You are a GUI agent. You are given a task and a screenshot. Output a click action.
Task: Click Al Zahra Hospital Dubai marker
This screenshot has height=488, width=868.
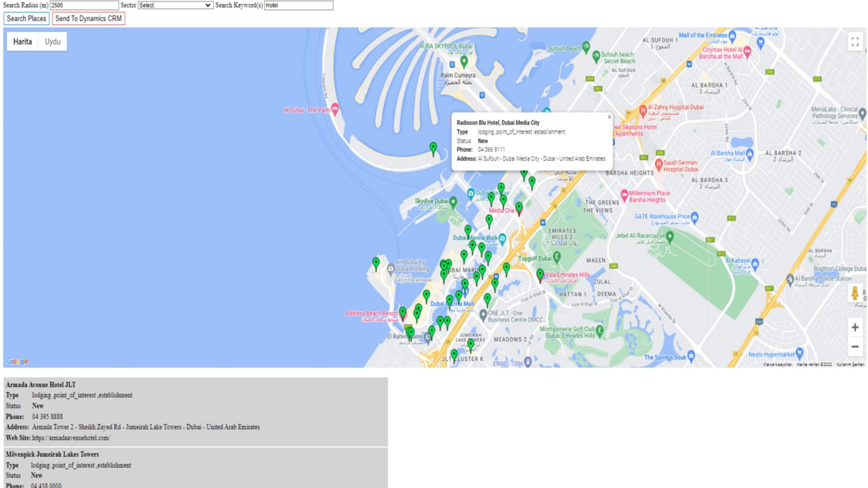[643, 110]
